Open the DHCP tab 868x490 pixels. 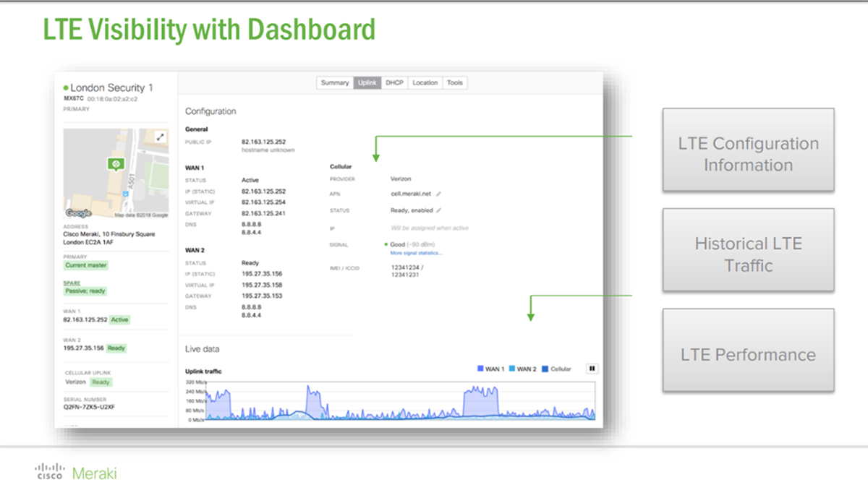click(395, 82)
